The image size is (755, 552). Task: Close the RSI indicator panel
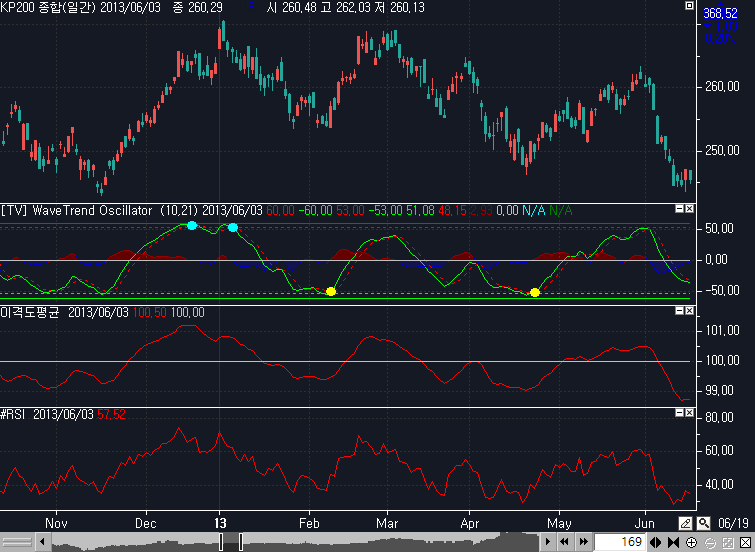point(689,414)
